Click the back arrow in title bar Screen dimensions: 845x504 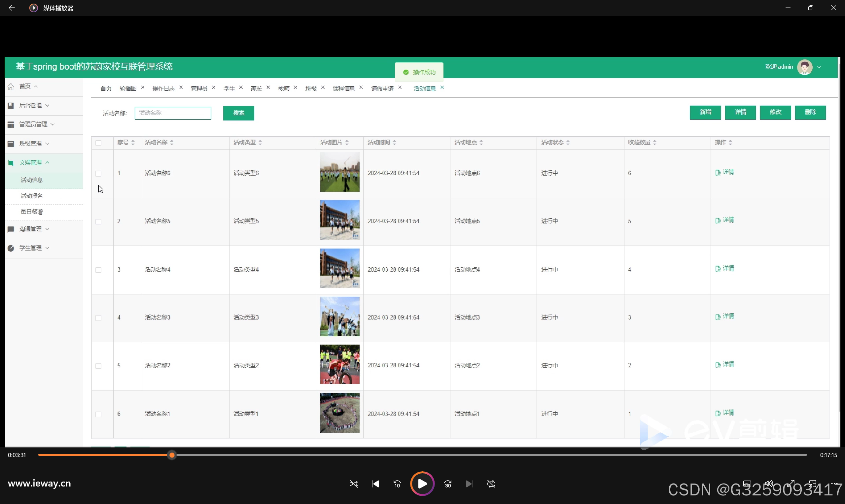(12, 8)
